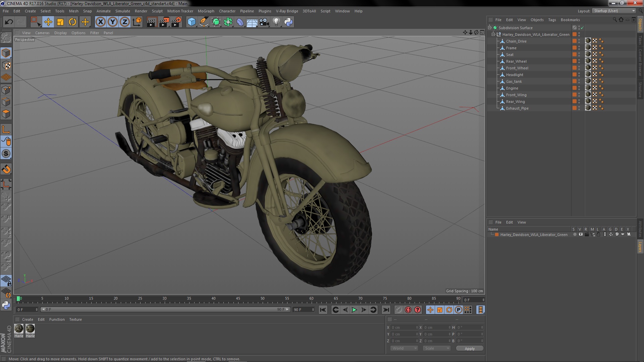Select the Gas_tank object
This screenshot has width=644, height=362.
click(514, 81)
